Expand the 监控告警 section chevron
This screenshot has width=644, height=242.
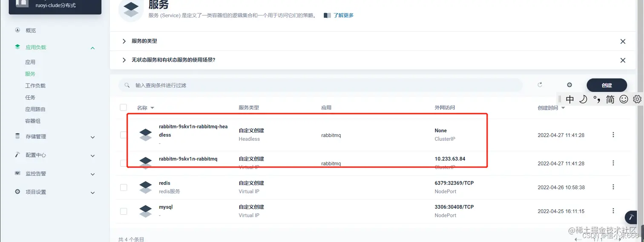[92, 174]
